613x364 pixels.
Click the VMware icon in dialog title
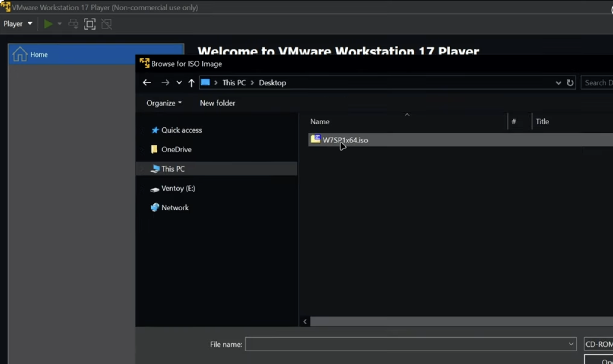coord(145,63)
